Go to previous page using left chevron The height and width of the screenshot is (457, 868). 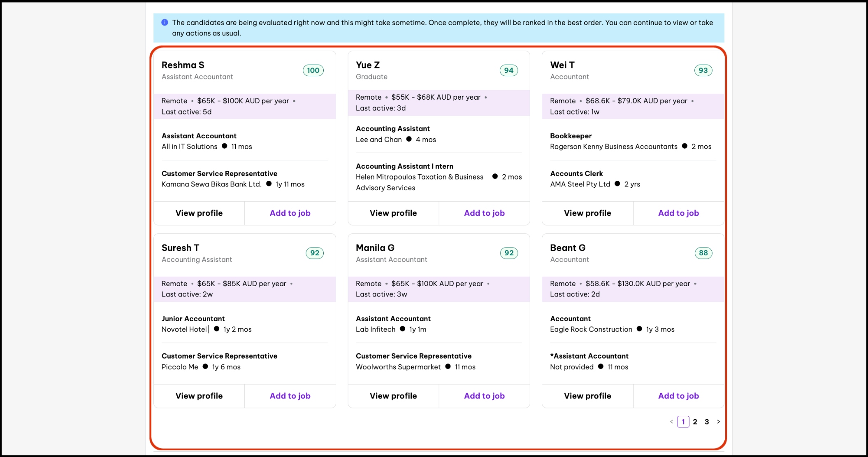coord(671,422)
